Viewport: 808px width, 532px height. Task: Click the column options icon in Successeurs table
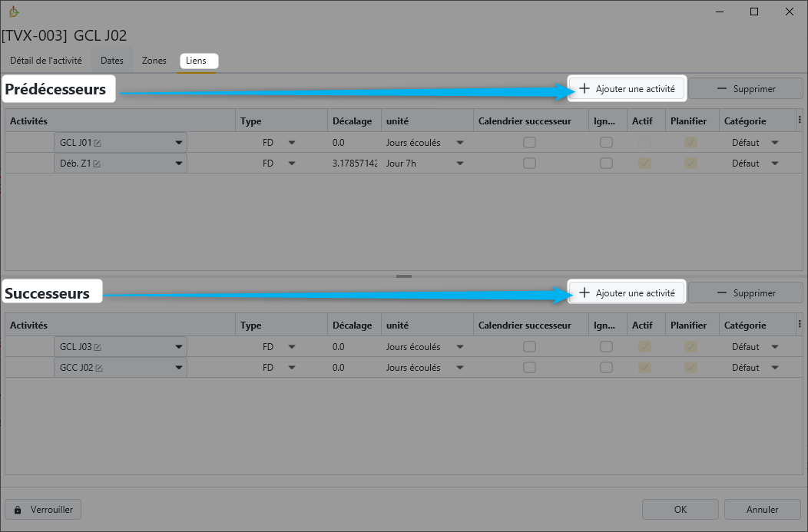pos(799,325)
